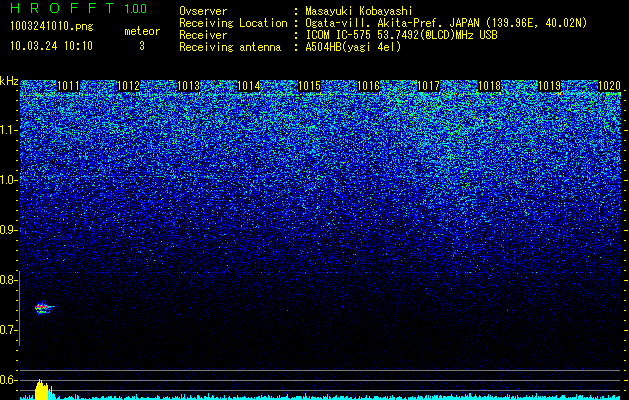Click observer name Masayuki Kobayashi

point(358,11)
